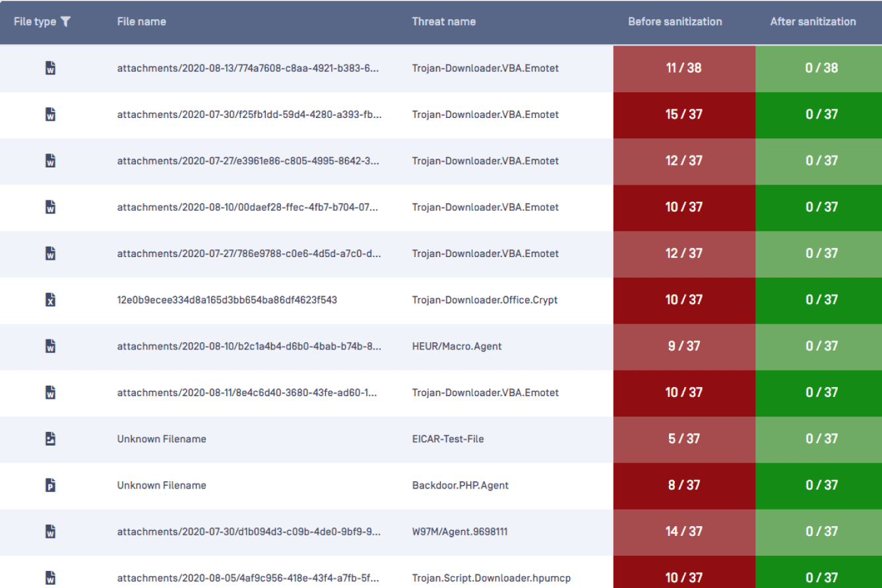Image resolution: width=882 pixels, height=588 pixels.
Task: Click the 15 / 37 detection score cell
Action: (x=683, y=115)
